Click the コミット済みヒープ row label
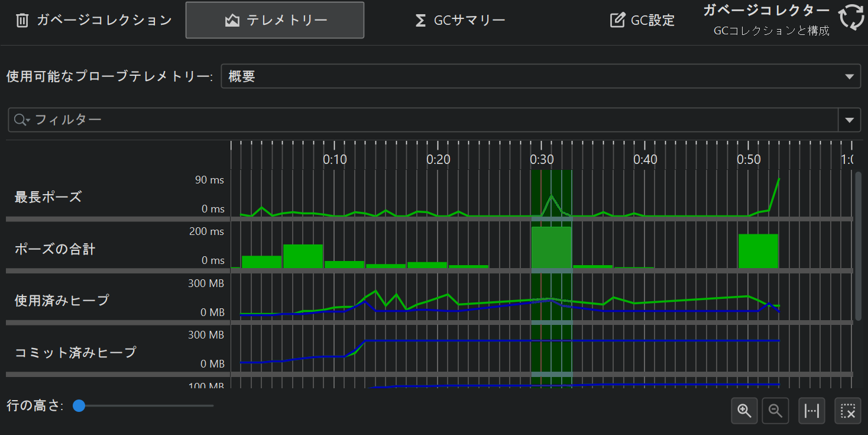The width and height of the screenshot is (868, 435). [75, 353]
